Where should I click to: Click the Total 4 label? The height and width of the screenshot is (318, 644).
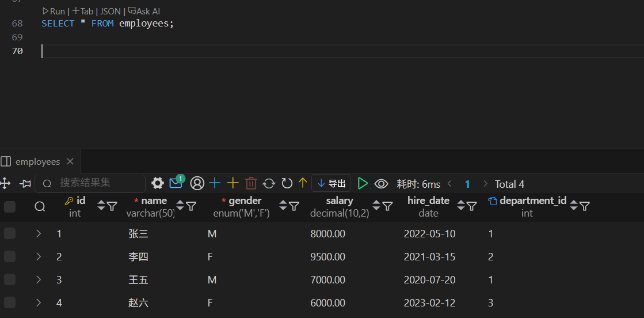509,184
